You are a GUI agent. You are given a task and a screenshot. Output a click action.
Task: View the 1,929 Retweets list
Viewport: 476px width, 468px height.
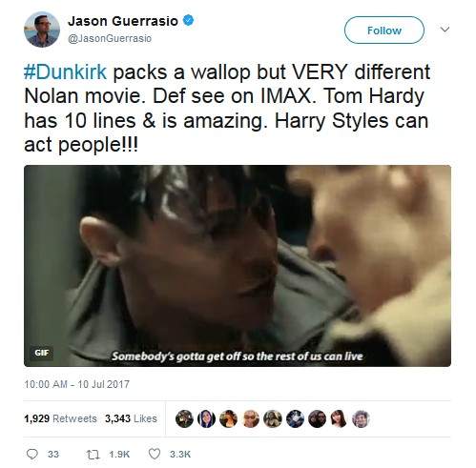pos(60,418)
